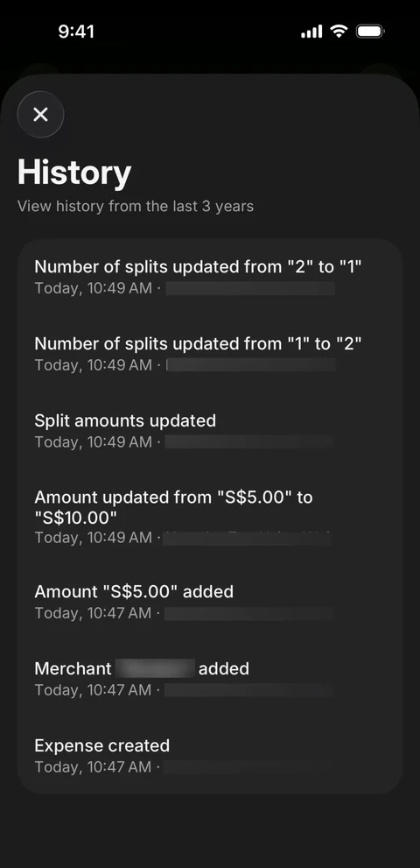Click the timestamp under 'Split amounts updated'
The width and height of the screenshot is (420, 868).
pos(93,442)
